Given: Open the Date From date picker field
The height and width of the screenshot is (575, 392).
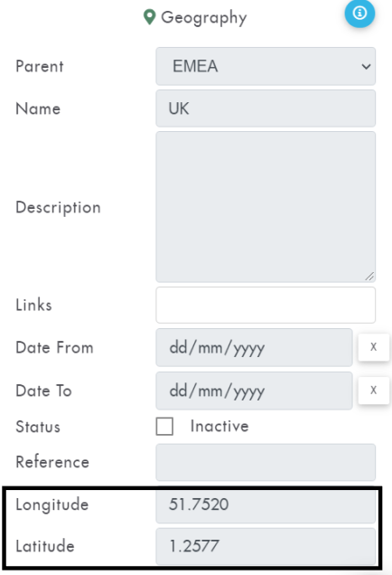Looking at the screenshot, I should pos(254,347).
